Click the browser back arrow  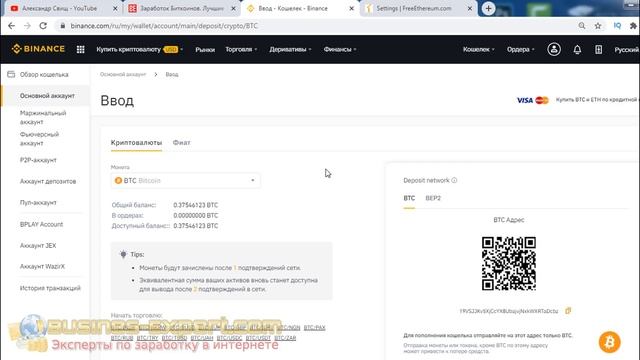[x=11, y=26]
